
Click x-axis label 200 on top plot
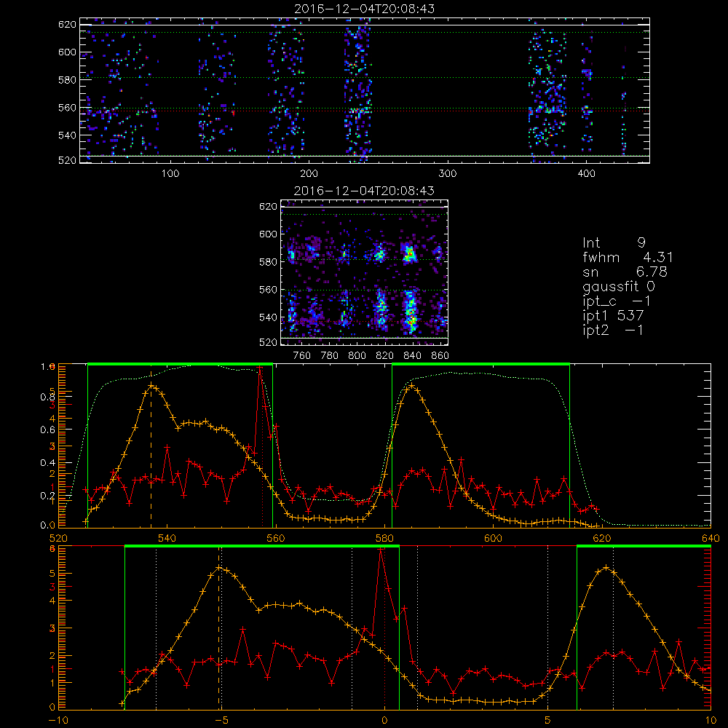[309, 174]
